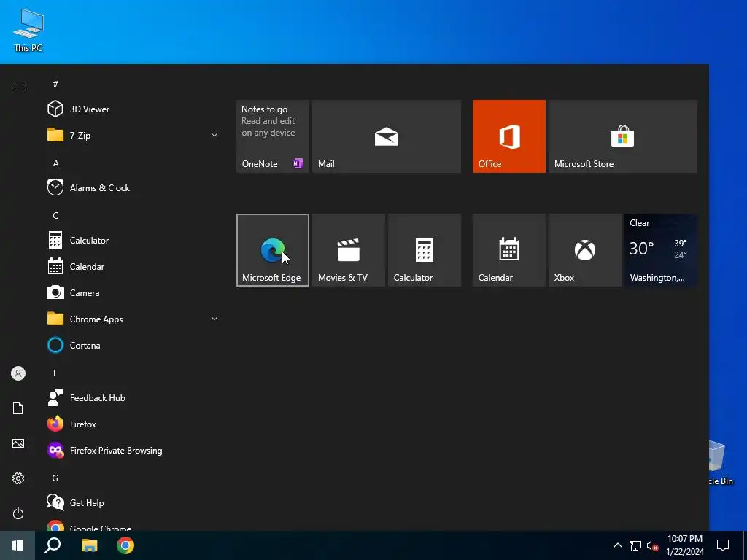Launch Alarms & Clock from the app list

pos(131,187)
